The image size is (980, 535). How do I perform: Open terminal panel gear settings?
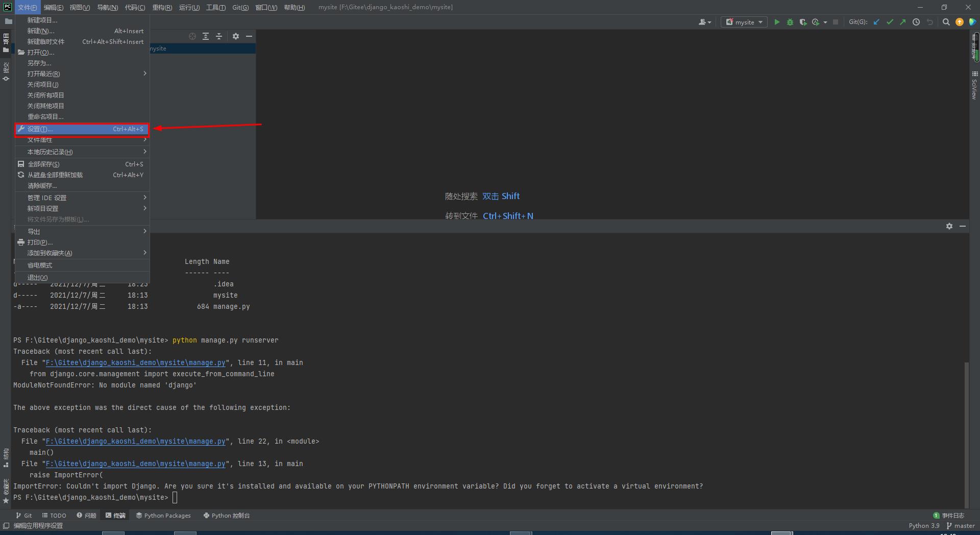click(x=949, y=226)
